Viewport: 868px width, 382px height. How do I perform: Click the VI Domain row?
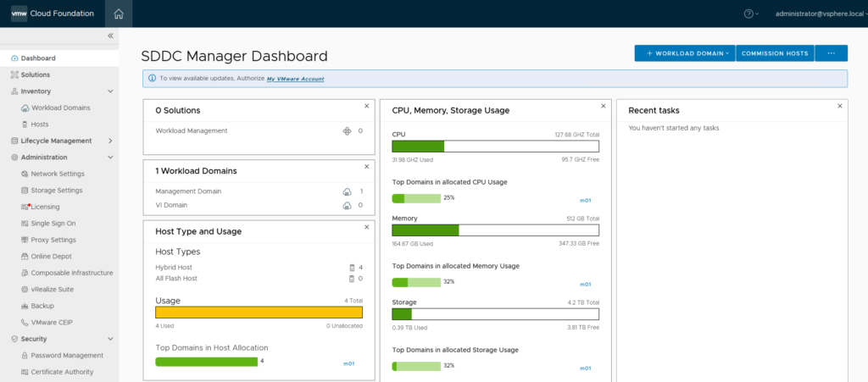tap(259, 205)
